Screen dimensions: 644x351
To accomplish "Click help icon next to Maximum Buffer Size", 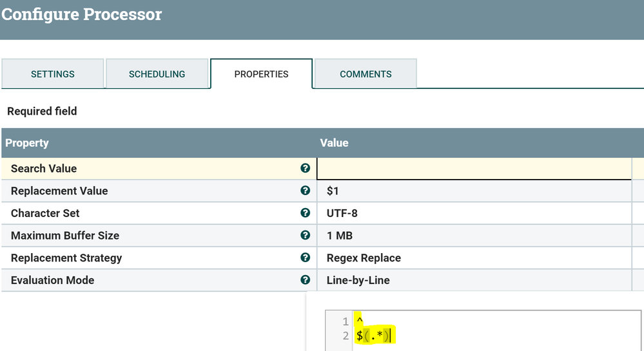I will [306, 236].
